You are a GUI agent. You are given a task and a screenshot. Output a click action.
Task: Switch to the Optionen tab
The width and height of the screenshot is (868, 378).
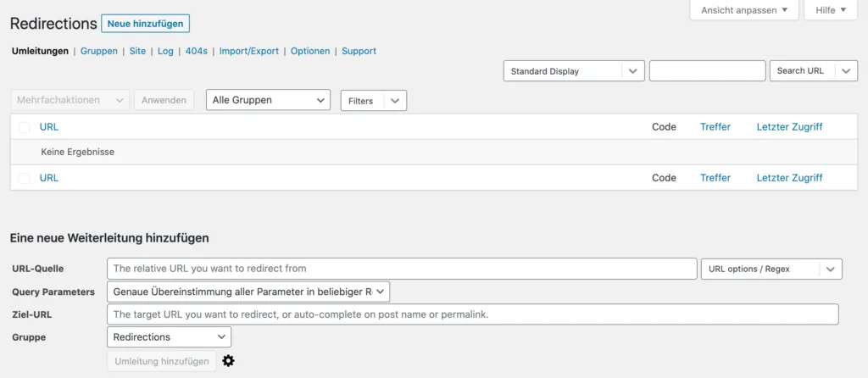pyautogui.click(x=310, y=51)
